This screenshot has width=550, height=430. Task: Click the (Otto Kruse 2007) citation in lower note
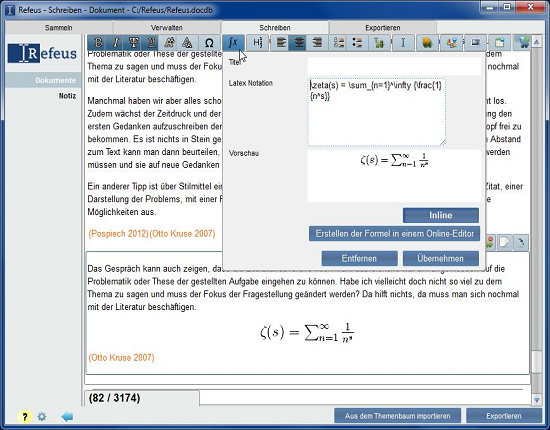pyautogui.click(x=121, y=358)
